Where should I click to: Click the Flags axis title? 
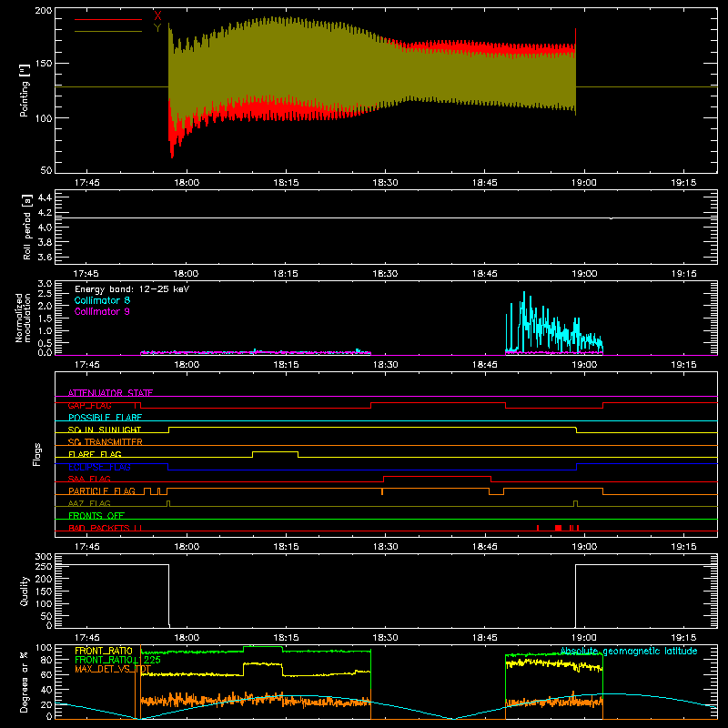click(37, 454)
